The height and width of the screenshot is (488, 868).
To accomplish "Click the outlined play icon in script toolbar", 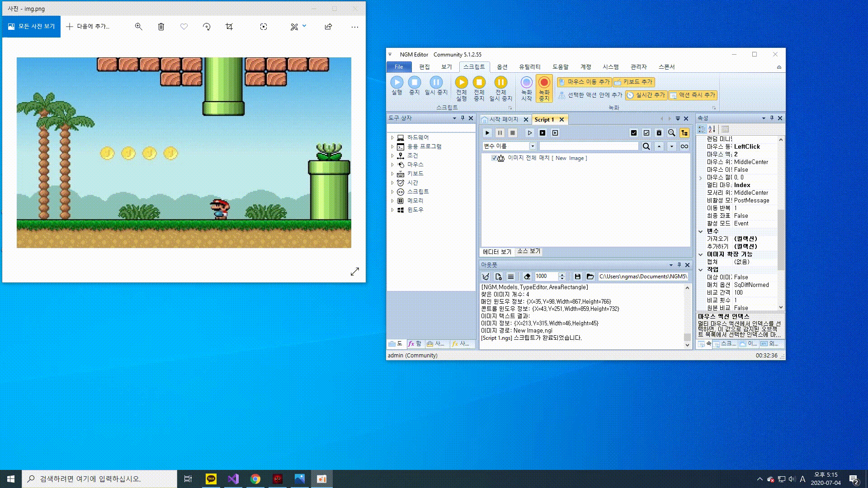I will pyautogui.click(x=530, y=133).
